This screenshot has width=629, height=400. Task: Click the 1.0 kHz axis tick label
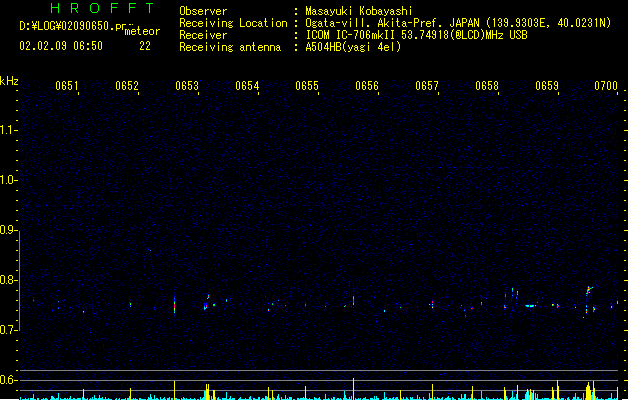tap(8, 180)
